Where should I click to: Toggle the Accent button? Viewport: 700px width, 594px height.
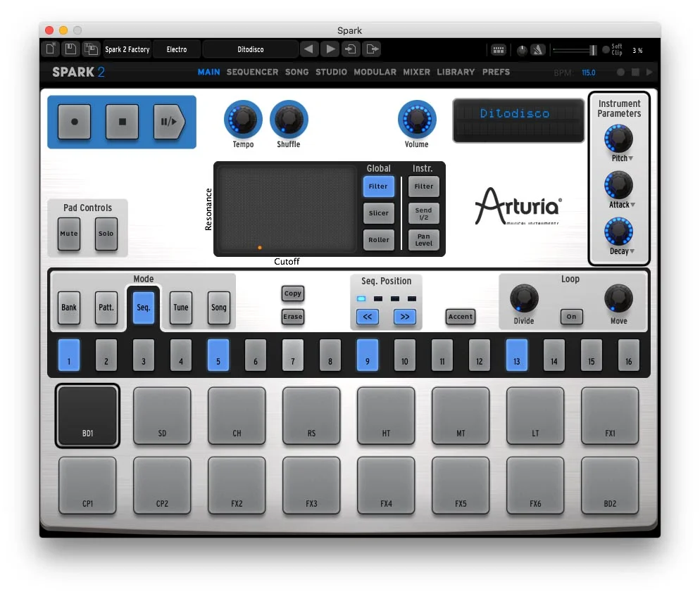coord(461,317)
